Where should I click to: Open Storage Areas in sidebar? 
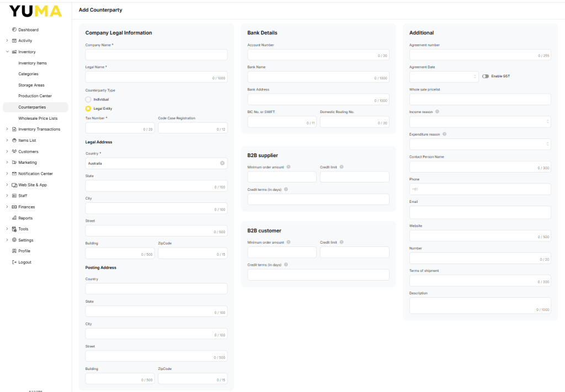pos(31,85)
